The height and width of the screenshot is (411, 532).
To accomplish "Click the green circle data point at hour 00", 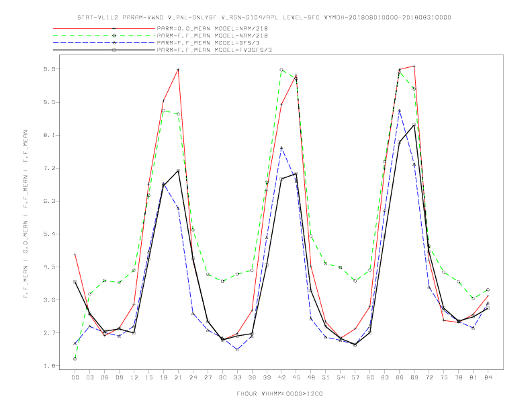I will click(75, 359).
